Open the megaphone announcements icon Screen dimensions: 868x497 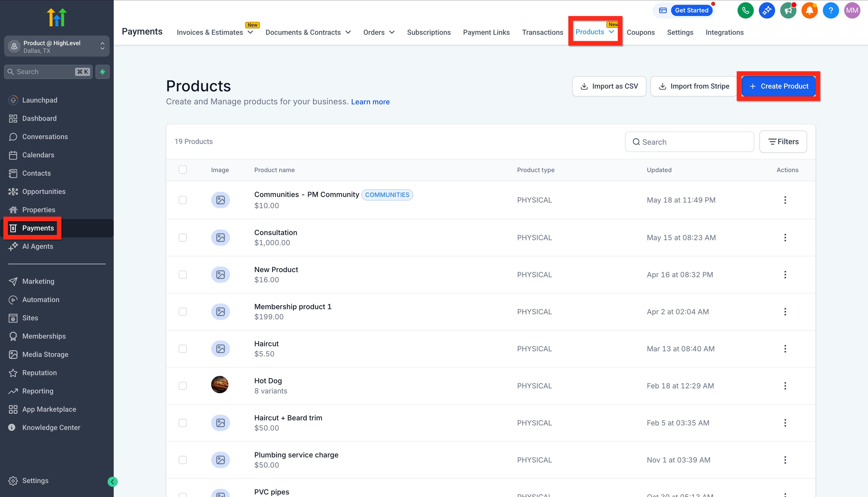[x=788, y=10]
